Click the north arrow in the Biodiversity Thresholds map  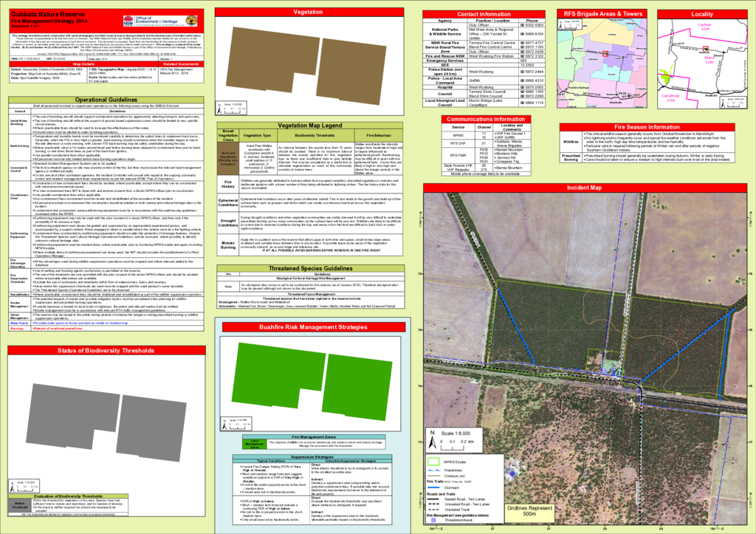(x=12, y=486)
